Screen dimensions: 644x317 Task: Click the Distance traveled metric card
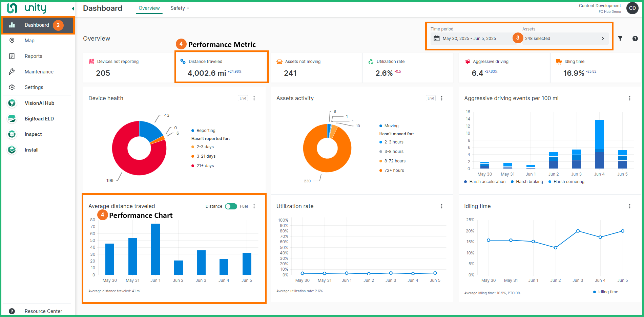[222, 67]
